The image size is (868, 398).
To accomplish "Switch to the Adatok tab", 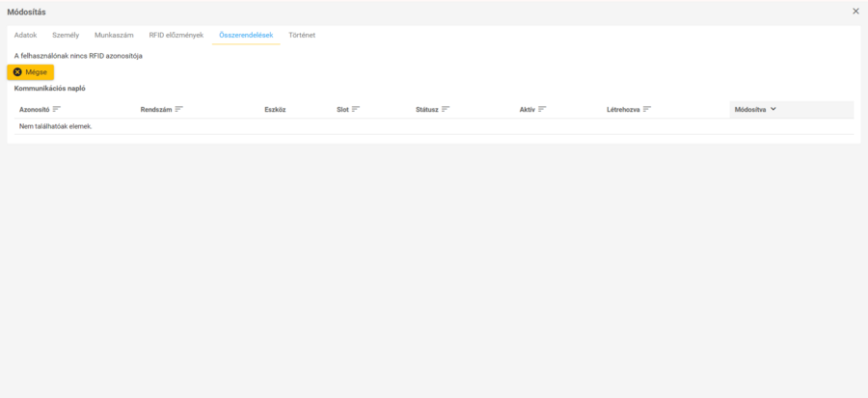I will tap(25, 35).
